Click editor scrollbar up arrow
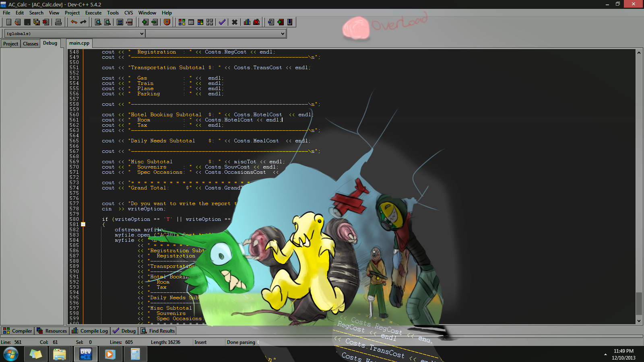The width and height of the screenshot is (644, 362). pos(639,53)
